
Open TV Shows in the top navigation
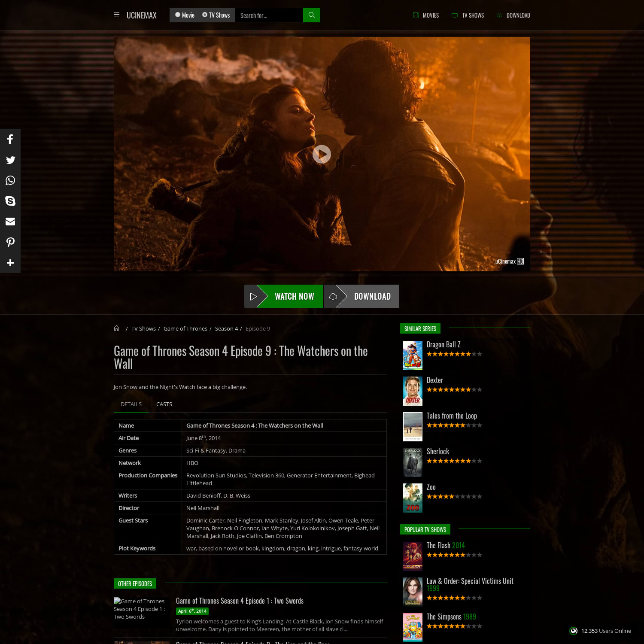tap(468, 15)
